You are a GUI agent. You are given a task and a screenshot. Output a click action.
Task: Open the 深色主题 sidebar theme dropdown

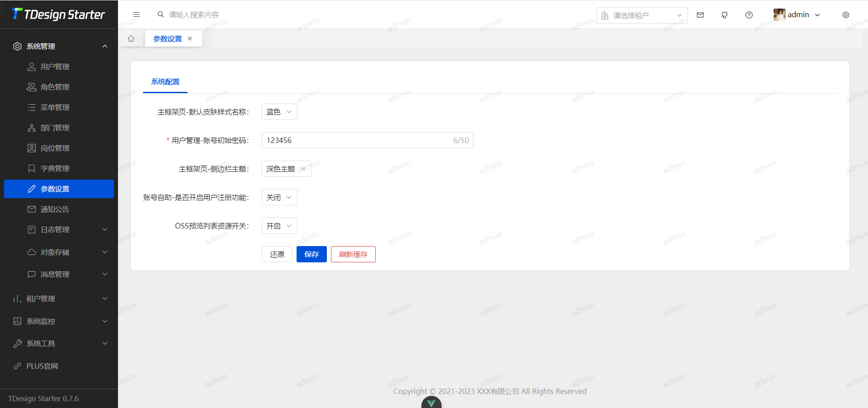(x=286, y=169)
